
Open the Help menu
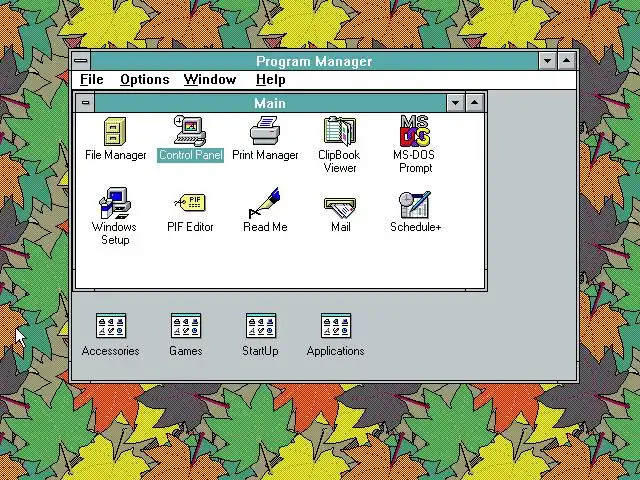coord(270,80)
